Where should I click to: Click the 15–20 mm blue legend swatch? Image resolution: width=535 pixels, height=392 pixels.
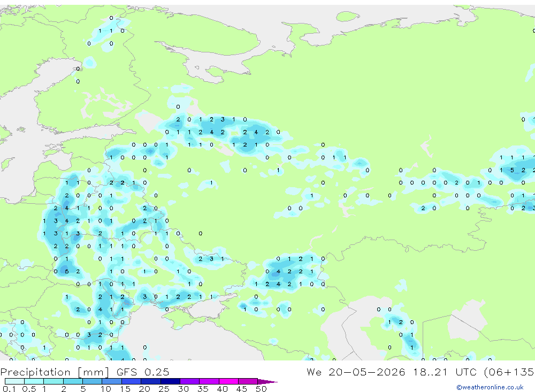pos(131,381)
